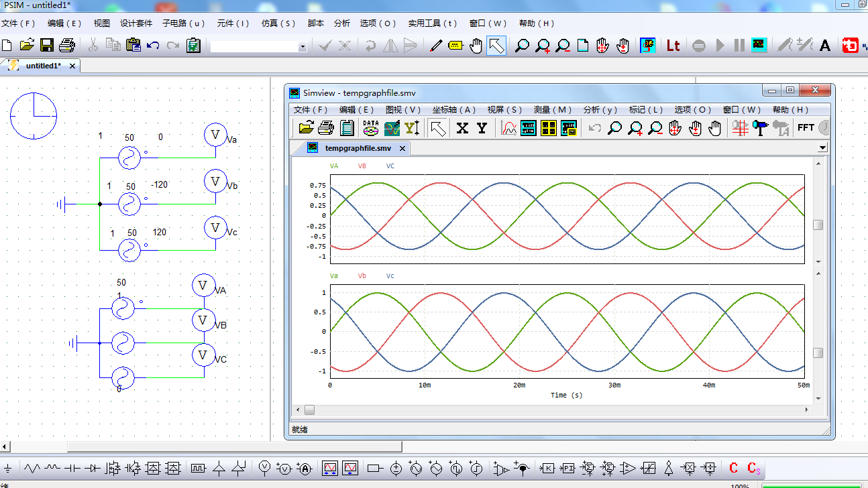Click the Y axis icon in Simview
The width and height of the screenshot is (868, 488).
click(482, 127)
